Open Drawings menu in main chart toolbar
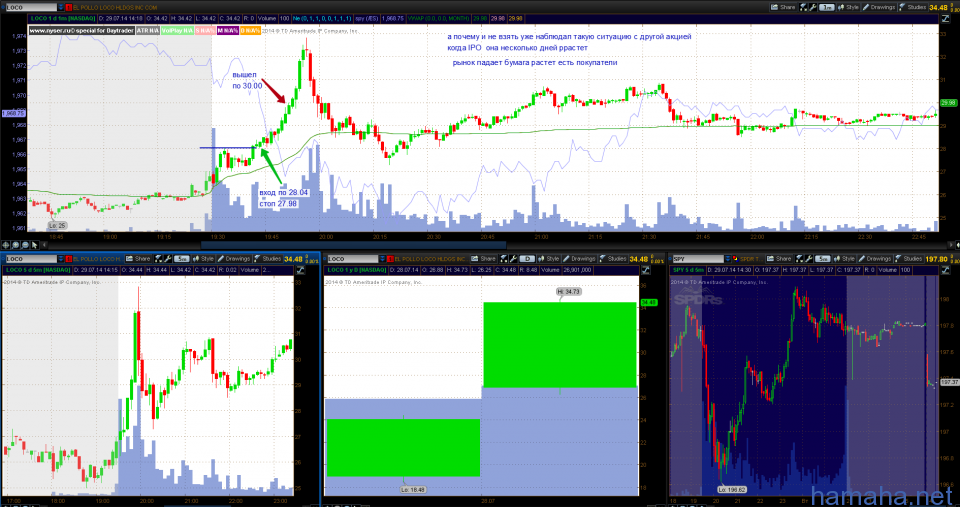 (x=879, y=7)
